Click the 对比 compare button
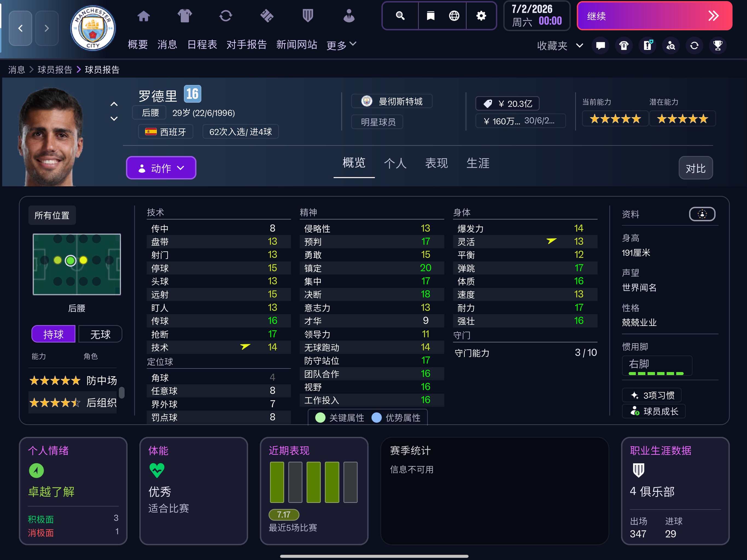 pos(696,168)
